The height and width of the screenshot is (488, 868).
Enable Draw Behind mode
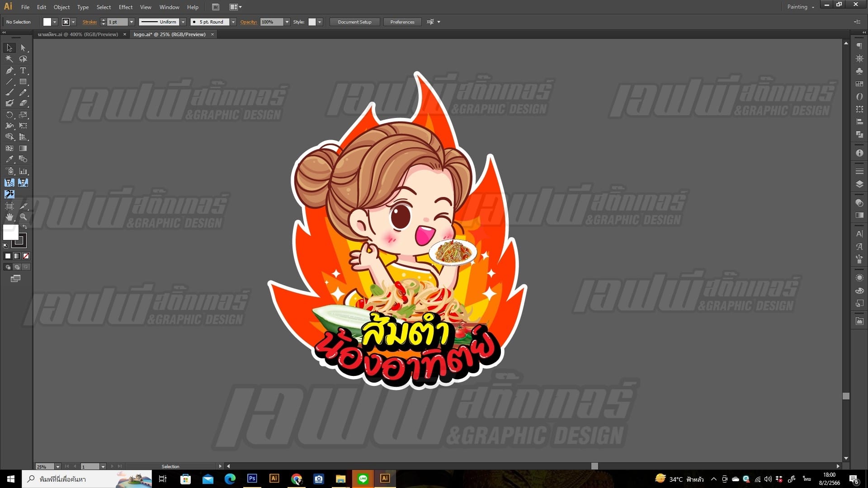(x=17, y=267)
